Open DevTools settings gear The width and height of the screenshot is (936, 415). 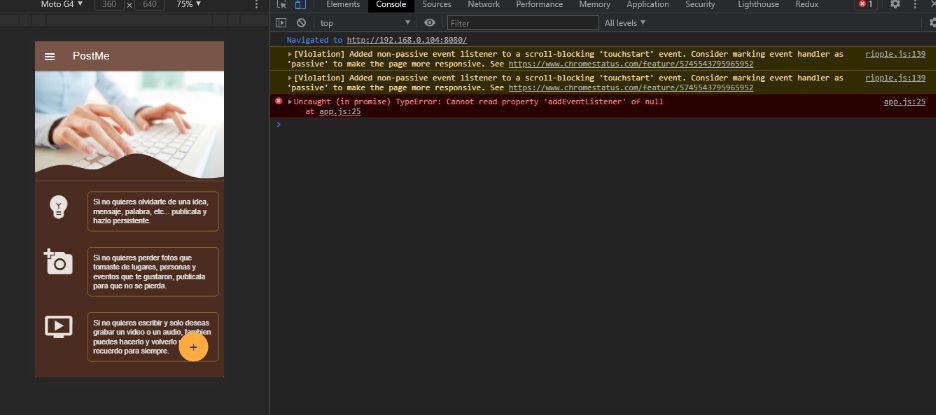pos(895,5)
